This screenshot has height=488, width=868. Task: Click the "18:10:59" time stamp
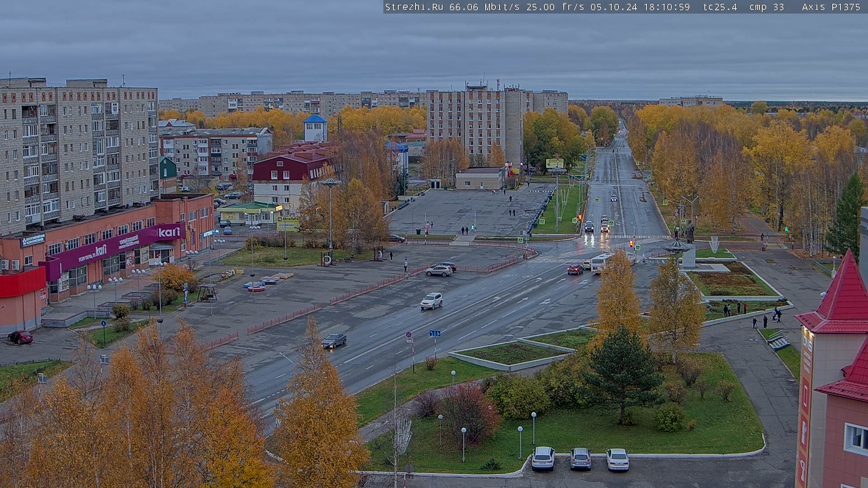(666, 7)
